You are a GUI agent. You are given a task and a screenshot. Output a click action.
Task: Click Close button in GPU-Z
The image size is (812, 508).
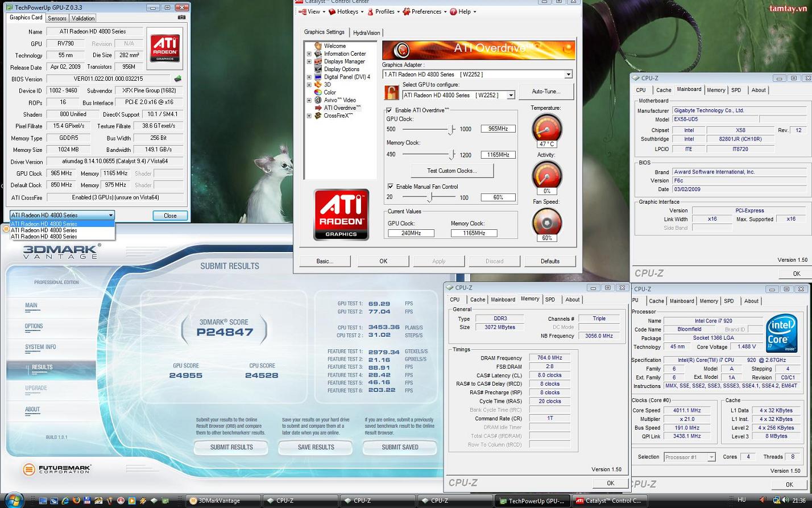tap(170, 216)
